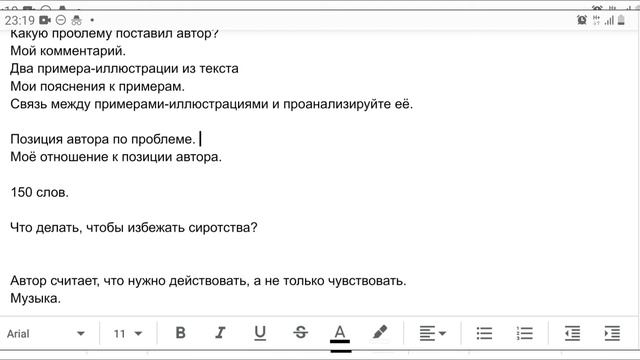The width and height of the screenshot is (640, 360).
Task: Click the line 'Мои пояснения к примерам.'
Action: tap(98, 87)
